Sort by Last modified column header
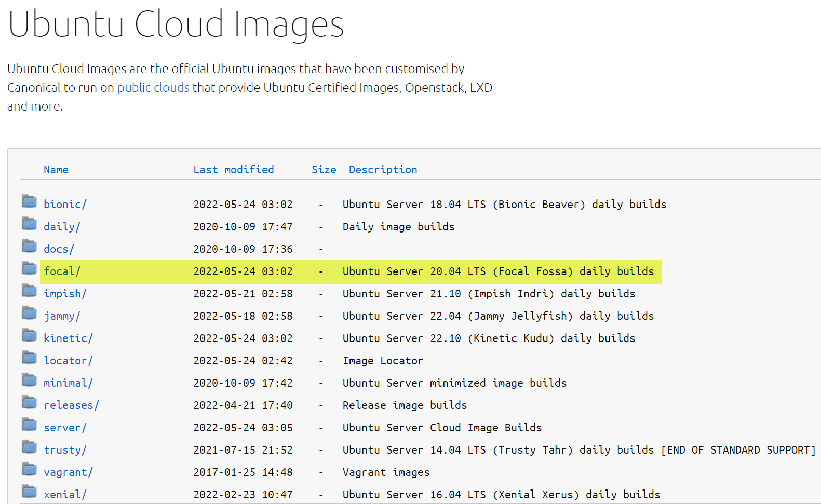This screenshot has height=504, width=821. click(x=233, y=170)
